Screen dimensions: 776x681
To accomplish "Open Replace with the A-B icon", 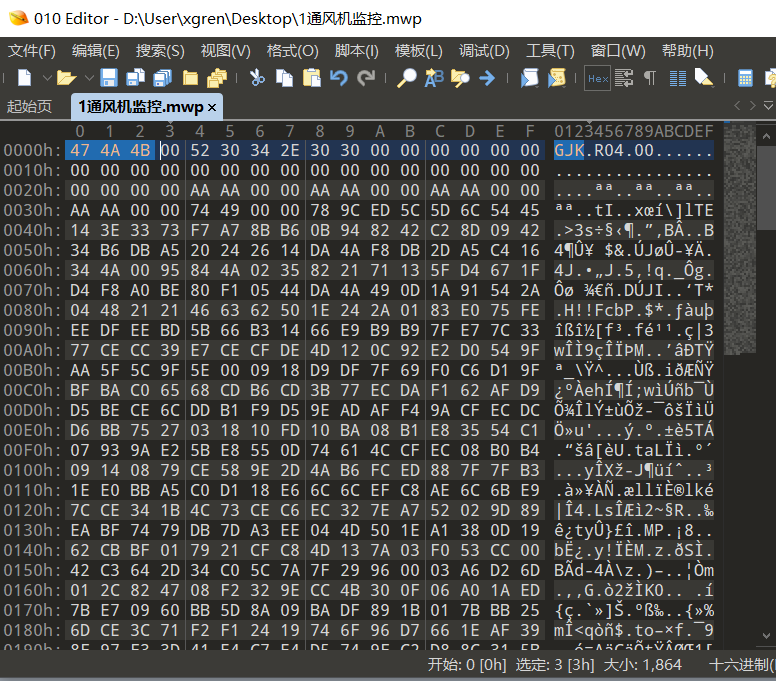I will [x=434, y=78].
